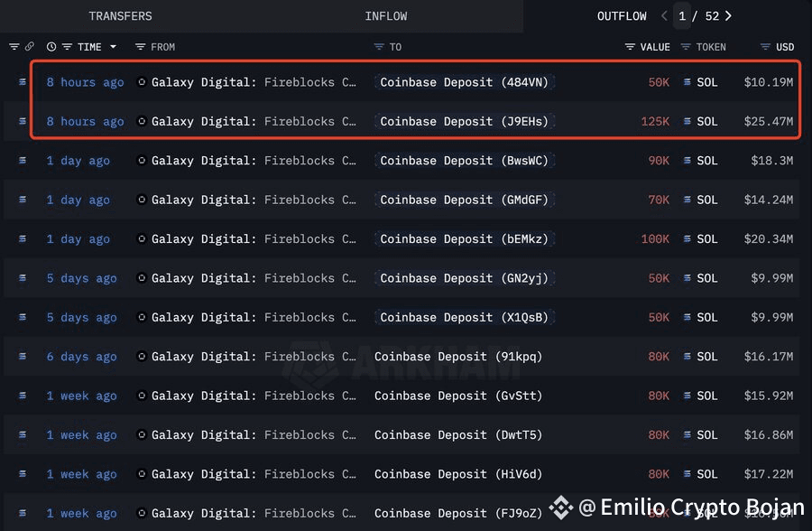
Task: Click the page number 1 field
Action: coord(682,16)
